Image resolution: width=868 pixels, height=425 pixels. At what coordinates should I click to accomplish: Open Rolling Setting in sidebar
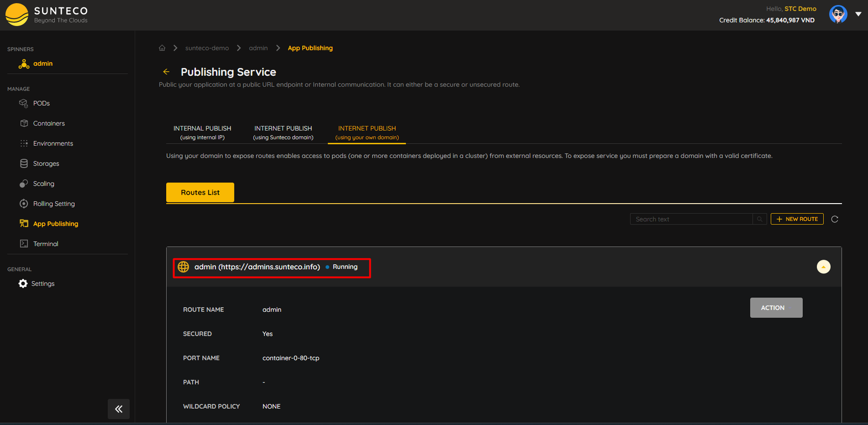[54, 204]
